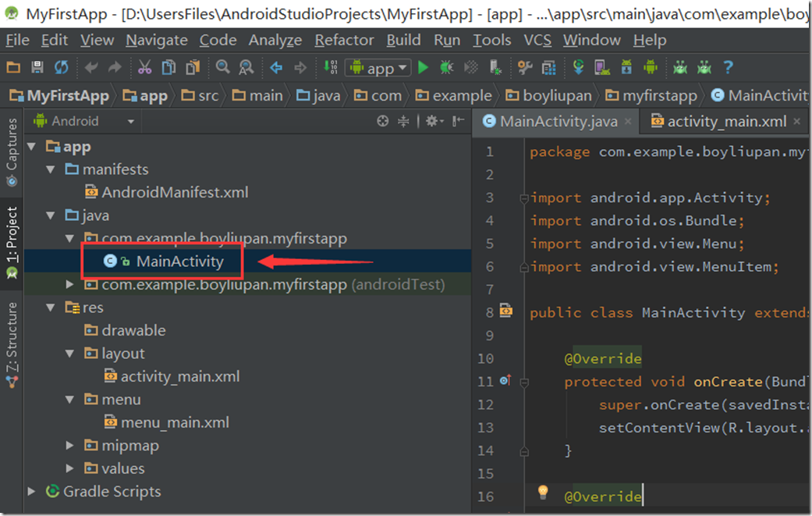Screen dimensions: 812x516
Task: Run the app using the green Run button
Action: [423, 68]
